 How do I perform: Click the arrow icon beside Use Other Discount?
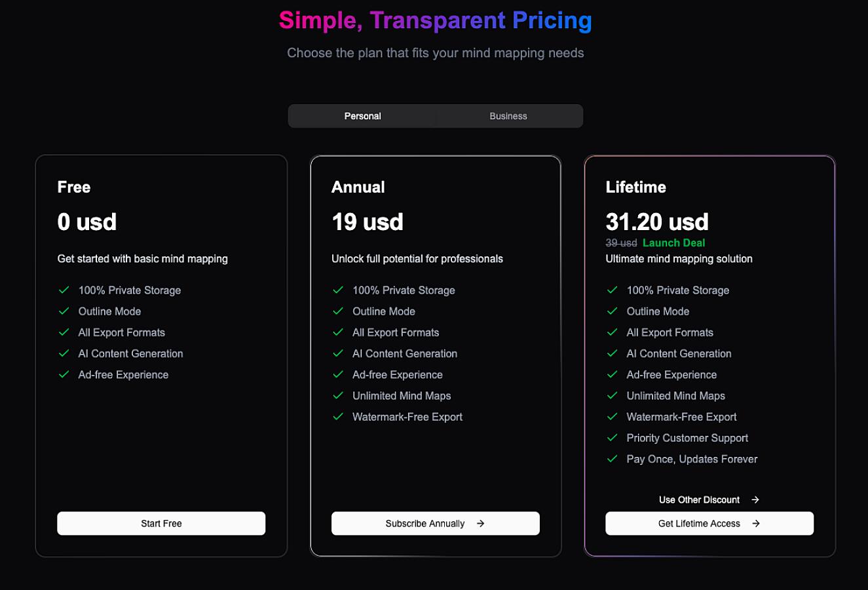755,500
